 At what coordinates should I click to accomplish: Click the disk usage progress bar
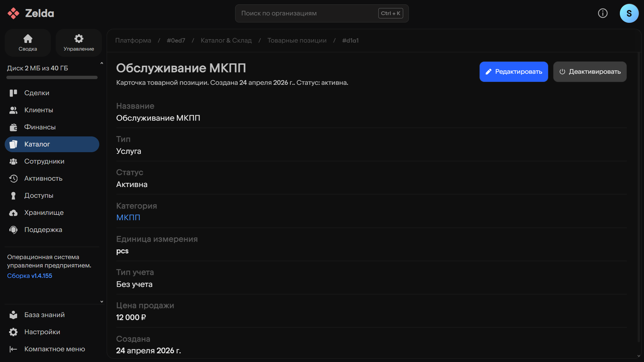[52, 77]
